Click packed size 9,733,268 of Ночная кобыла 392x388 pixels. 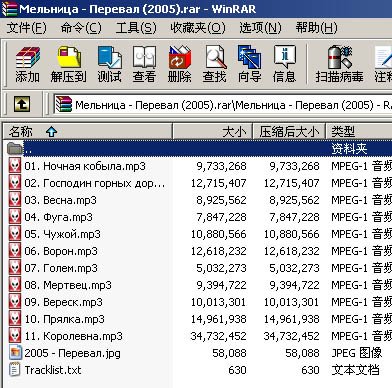(295, 166)
